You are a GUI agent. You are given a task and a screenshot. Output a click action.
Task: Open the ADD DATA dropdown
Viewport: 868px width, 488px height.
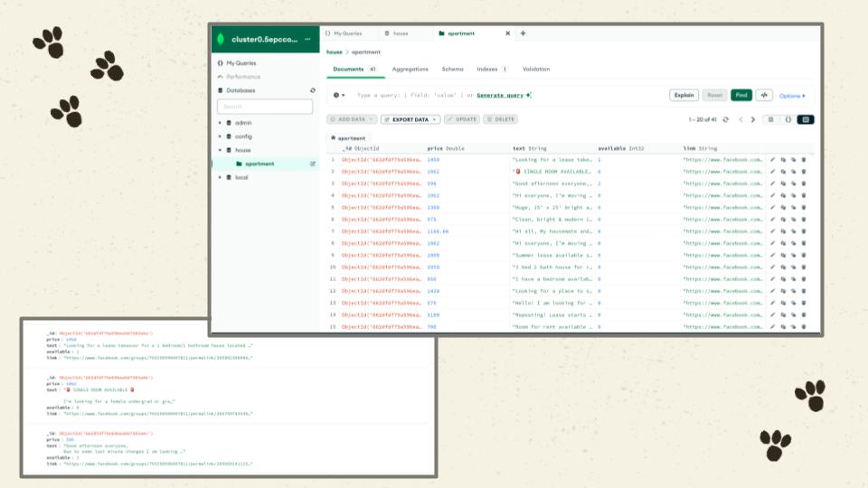pyautogui.click(x=352, y=119)
